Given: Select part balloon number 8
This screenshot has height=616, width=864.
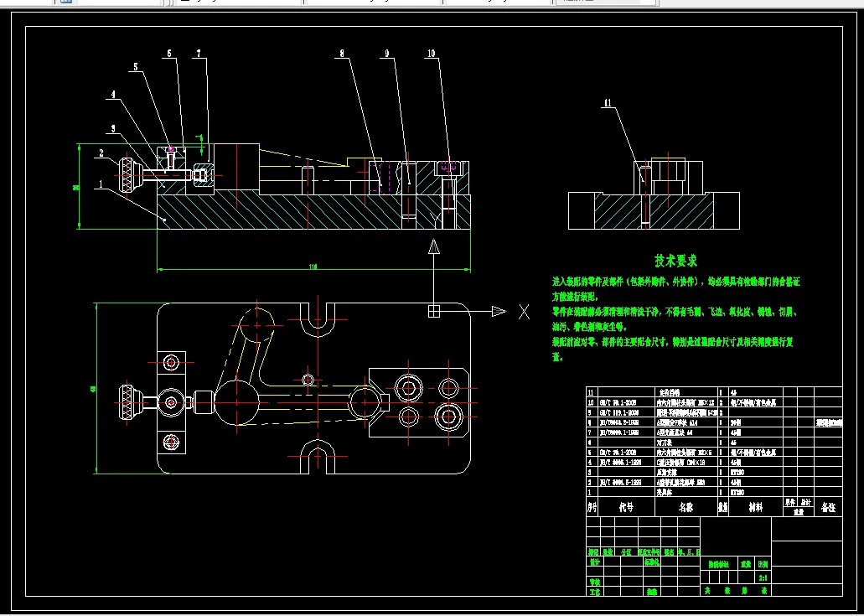Looking at the screenshot, I should click(342, 54).
